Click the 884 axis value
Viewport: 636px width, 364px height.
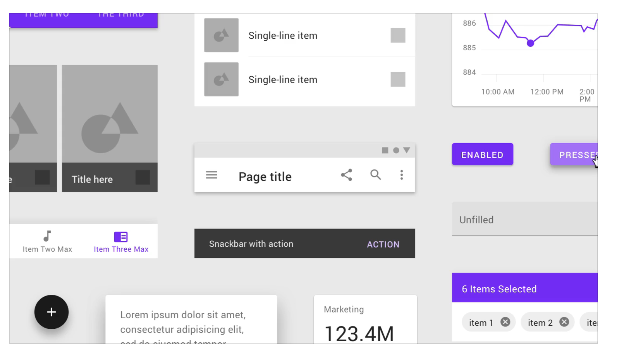[469, 72]
